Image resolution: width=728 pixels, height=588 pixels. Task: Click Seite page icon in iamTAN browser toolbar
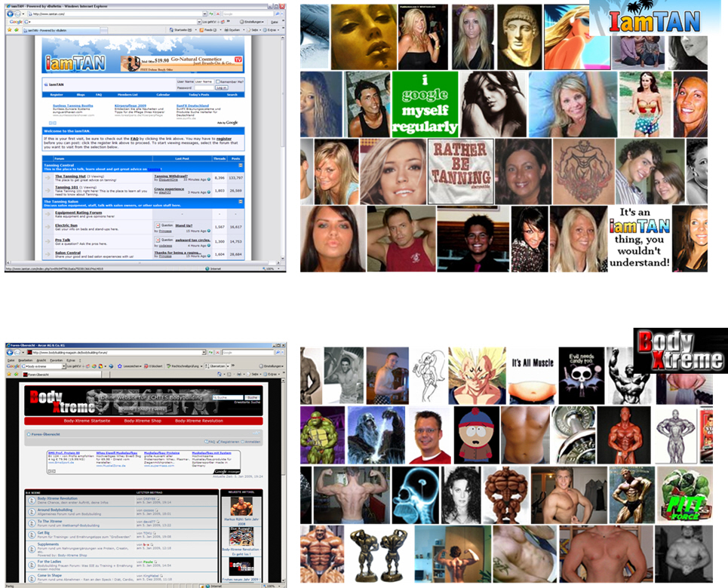(x=248, y=29)
